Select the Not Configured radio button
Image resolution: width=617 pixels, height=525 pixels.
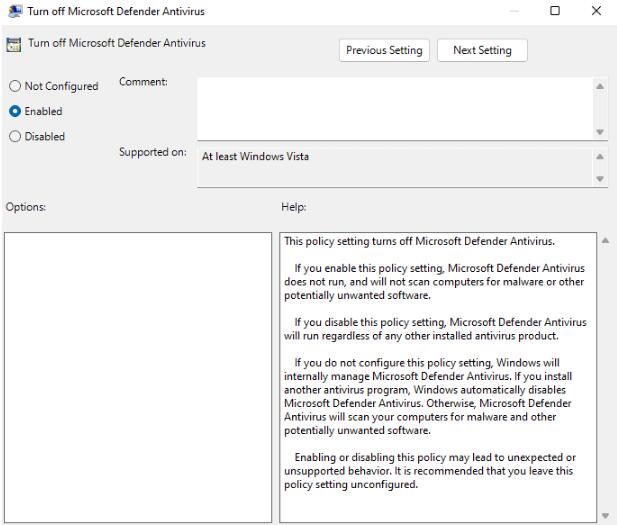(x=14, y=86)
